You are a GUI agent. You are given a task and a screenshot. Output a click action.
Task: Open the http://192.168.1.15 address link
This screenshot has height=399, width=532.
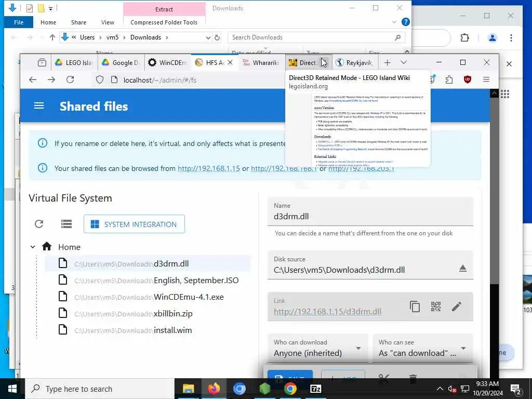tap(209, 168)
